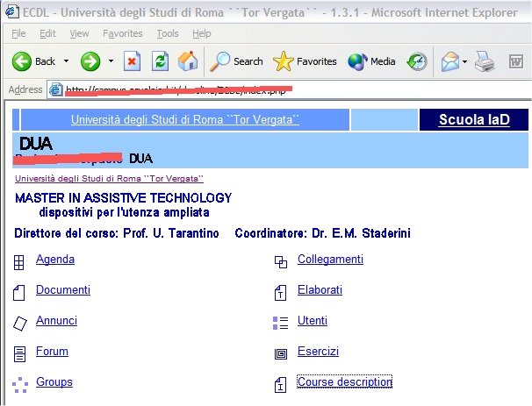Click the Documenti page icon
Image resolution: width=532 pixels, height=406 pixels.
click(19, 293)
